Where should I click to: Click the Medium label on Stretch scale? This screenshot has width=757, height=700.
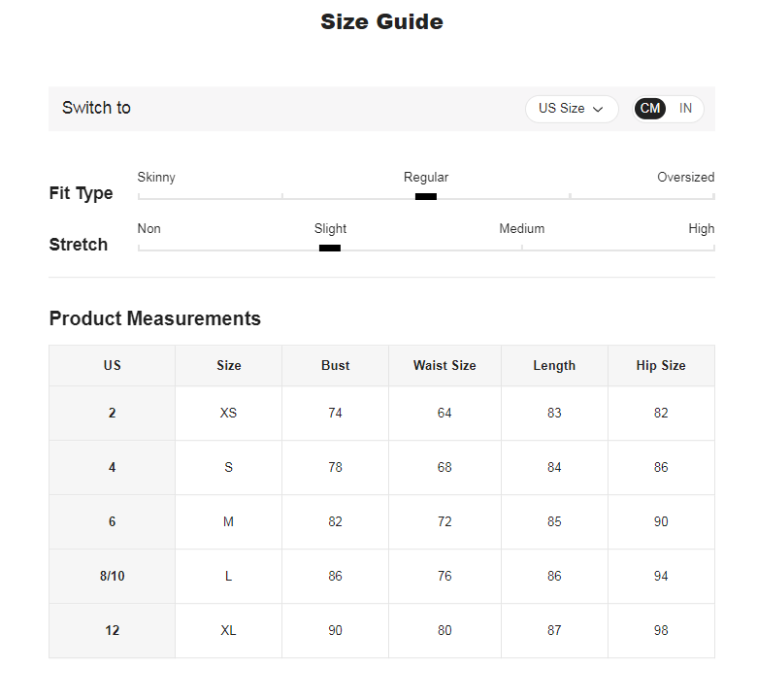click(x=522, y=229)
